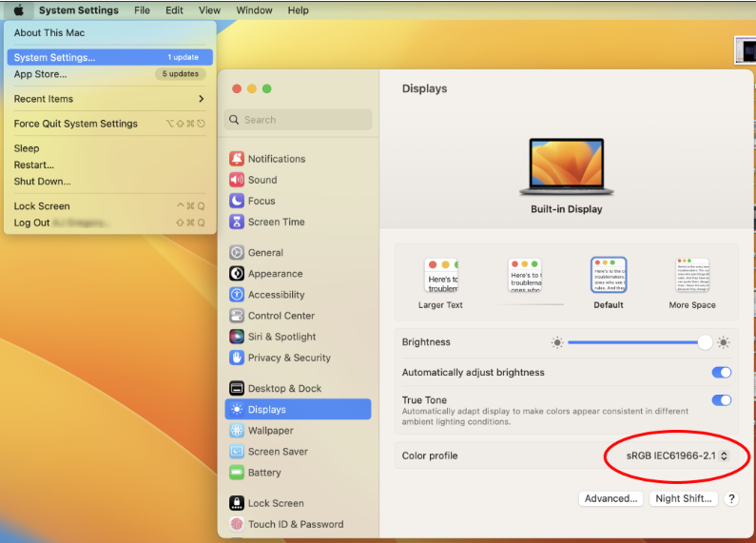Toggle Automatically adjust brightness switch
756x543 pixels.
click(721, 372)
